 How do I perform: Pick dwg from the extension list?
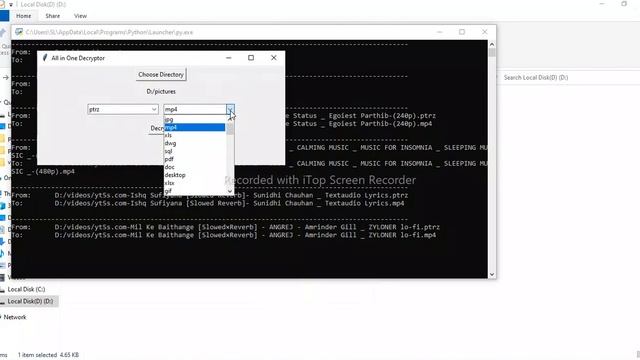[x=195, y=143]
